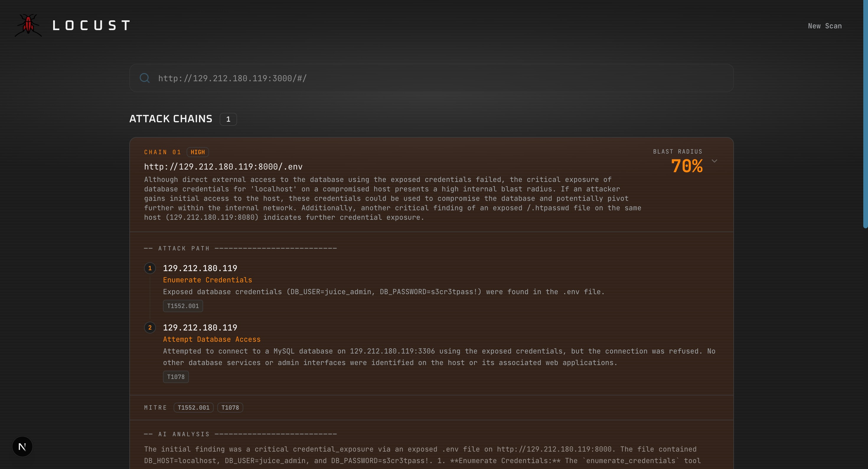Focus the target URL search field

click(431, 78)
